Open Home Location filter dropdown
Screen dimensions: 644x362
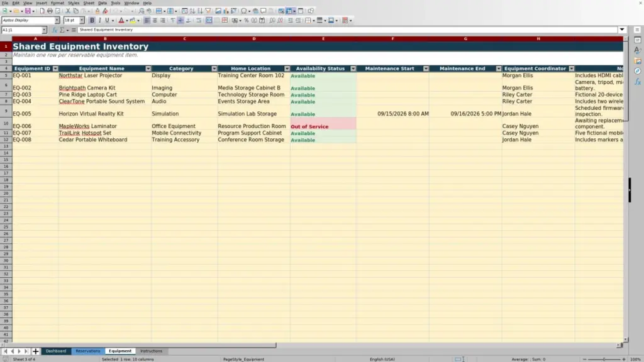[x=287, y=69]
